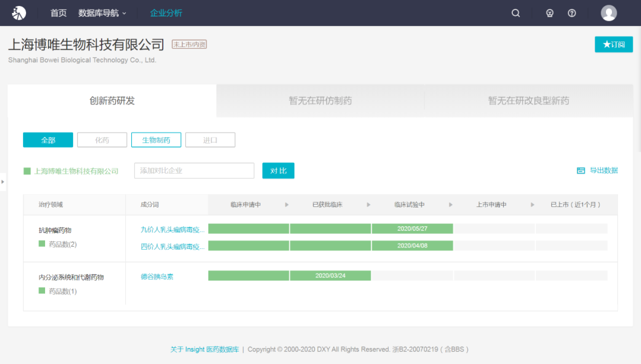Focus the 添加对比企业 input field
This screenshot has width=641, height=364.
pos(194,171)
